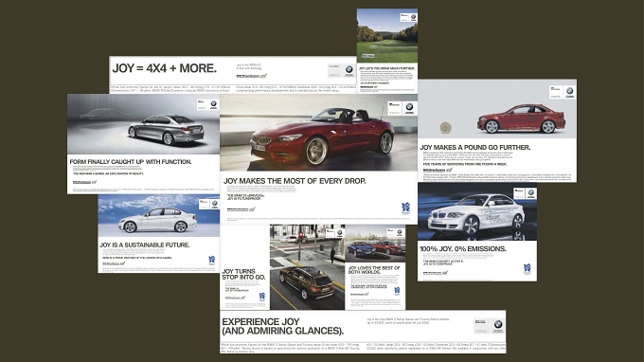
Task: Click the London 2012 logo in the convertible ad
Action: pyautogui.click(x=405, y=208)
